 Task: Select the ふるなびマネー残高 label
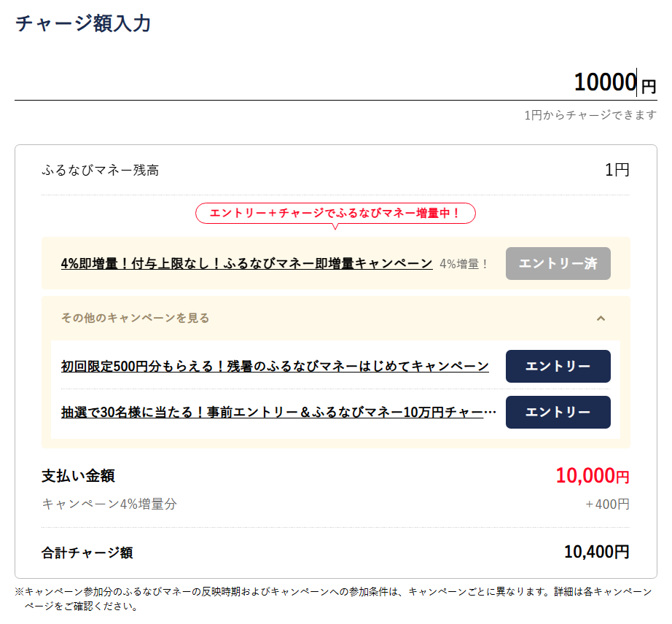(101, 170)
